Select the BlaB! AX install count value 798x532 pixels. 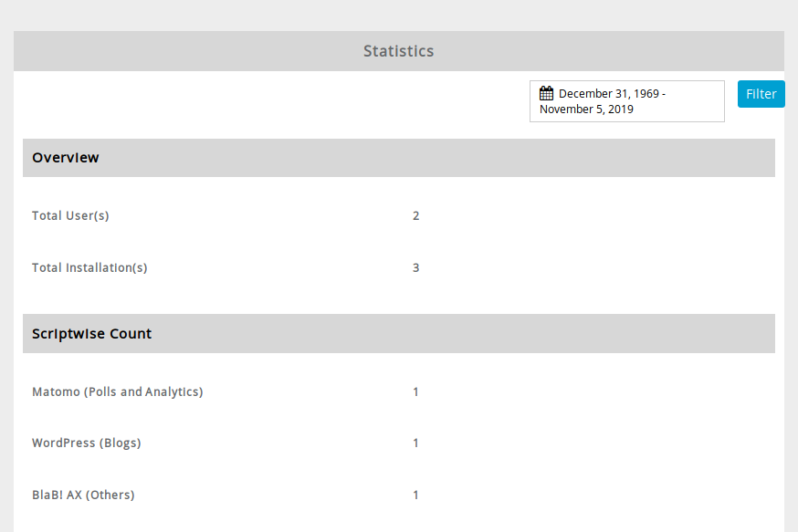pos(416,495)
